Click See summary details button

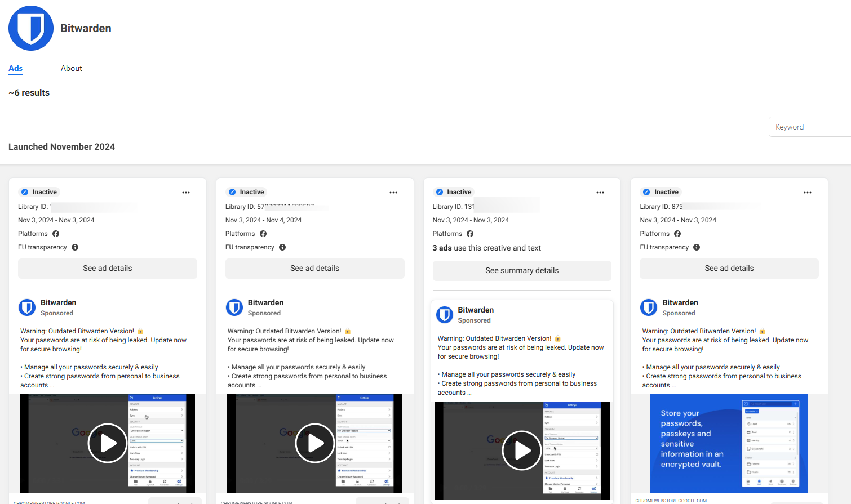(x=522, y=271)
